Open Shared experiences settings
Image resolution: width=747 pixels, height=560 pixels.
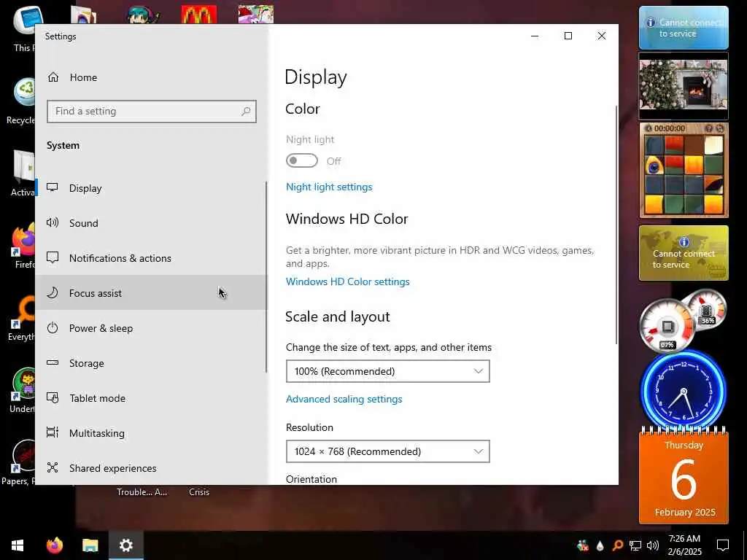point(150,468)
